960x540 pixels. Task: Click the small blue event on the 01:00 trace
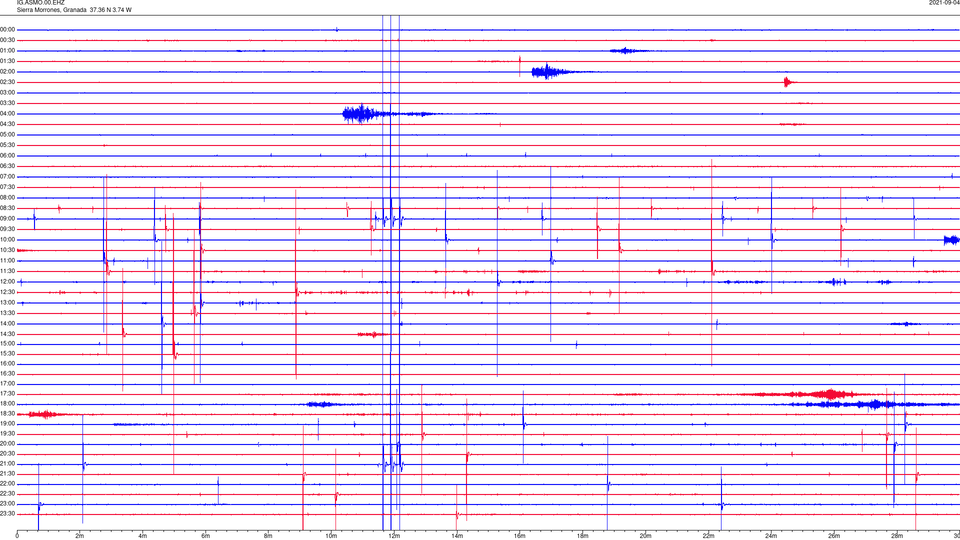tap(626, 50)
